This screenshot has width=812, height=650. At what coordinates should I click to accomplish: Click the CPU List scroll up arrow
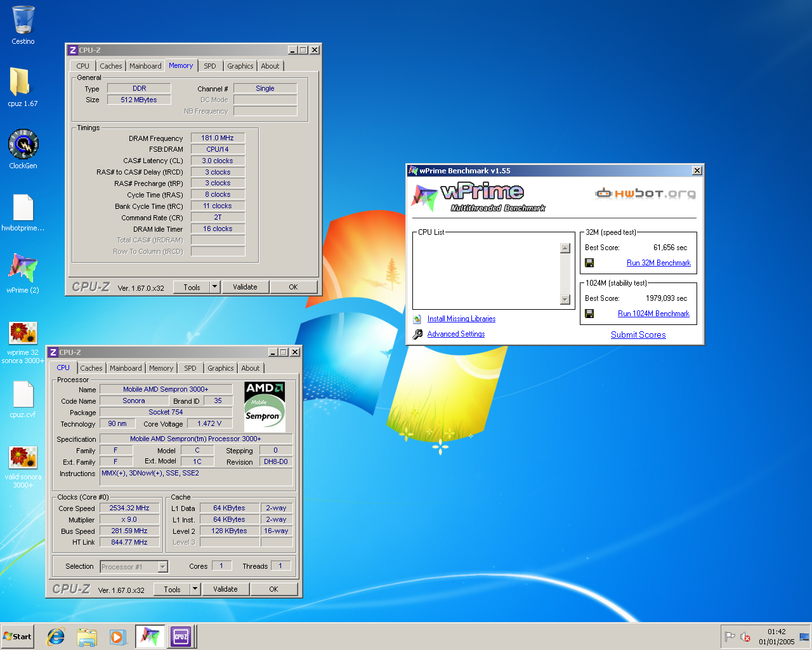(x=565, y=248)
